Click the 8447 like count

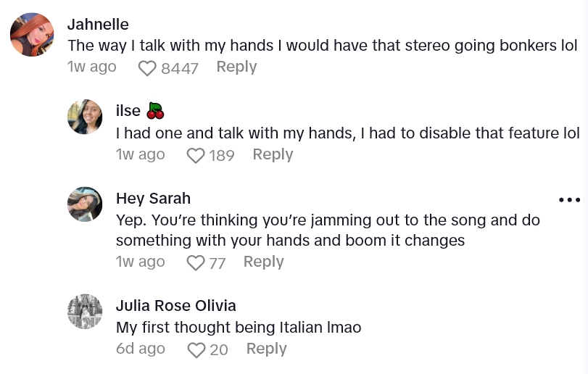[x=180, y=68]
